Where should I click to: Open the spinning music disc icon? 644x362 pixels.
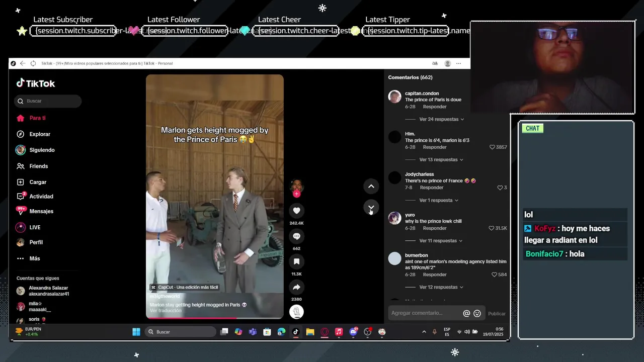tap(296, 312)
